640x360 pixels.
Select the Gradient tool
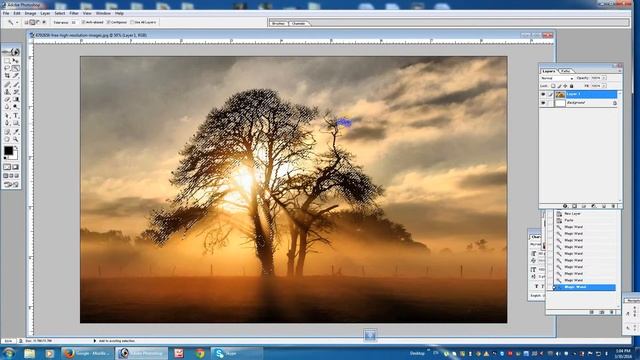click(x=16, y=100)
